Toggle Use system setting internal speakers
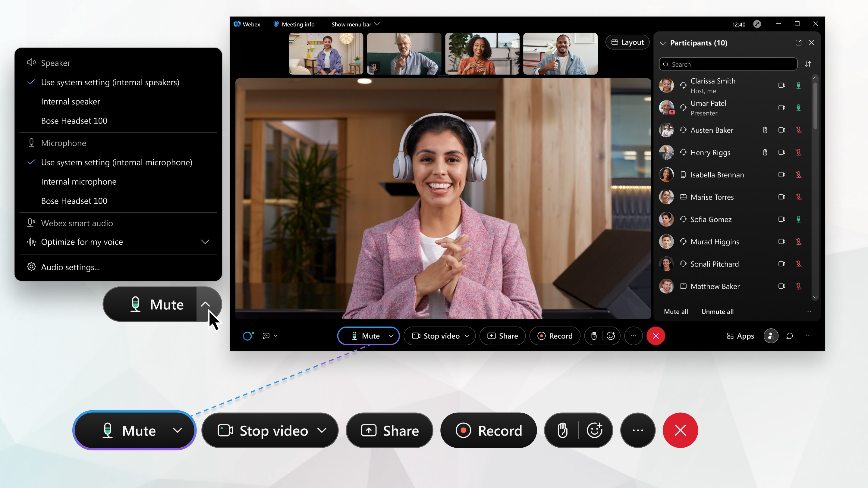The width and height of the screenshot is (868, 488). 110,82
